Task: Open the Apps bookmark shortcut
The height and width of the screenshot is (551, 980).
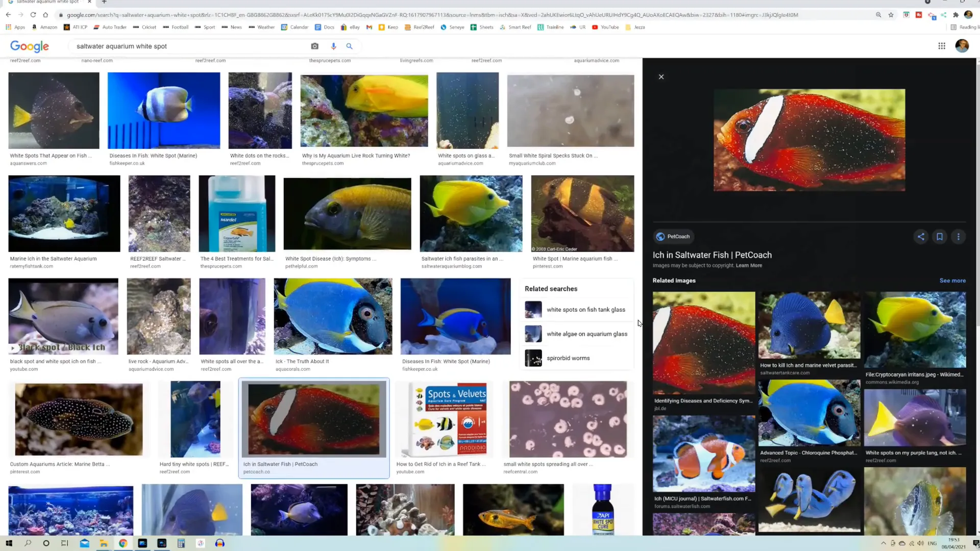Action: point(15,27)
